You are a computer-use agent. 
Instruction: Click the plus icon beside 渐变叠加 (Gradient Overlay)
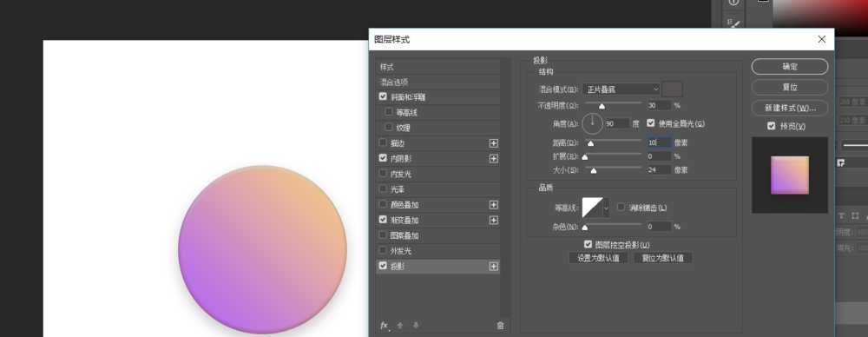tap(494, 220)
